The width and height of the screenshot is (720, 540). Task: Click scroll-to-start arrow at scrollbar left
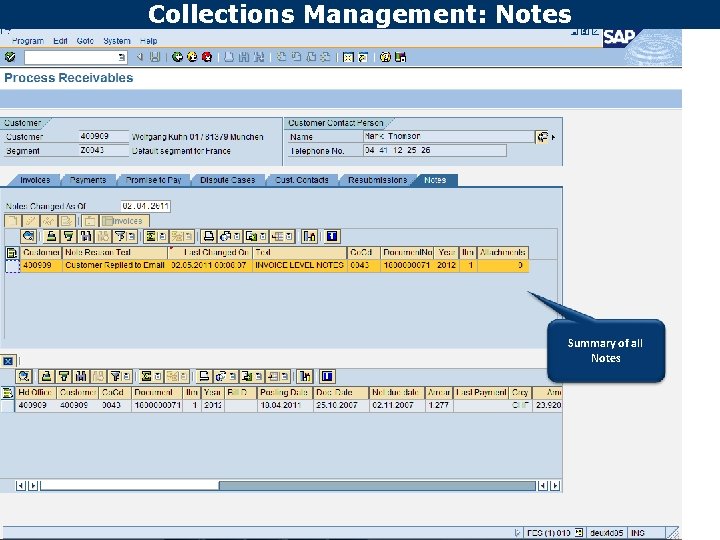pyautogui.click(x=20, y=486)
